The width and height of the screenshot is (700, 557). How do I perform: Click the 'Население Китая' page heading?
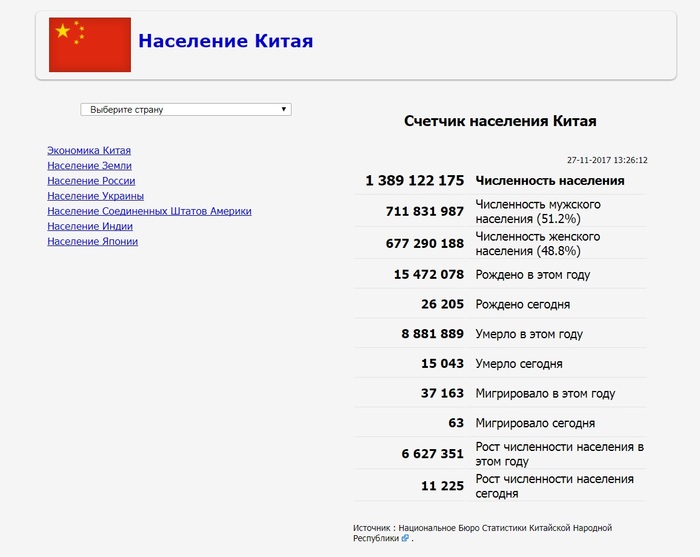[x=225, y=41]
